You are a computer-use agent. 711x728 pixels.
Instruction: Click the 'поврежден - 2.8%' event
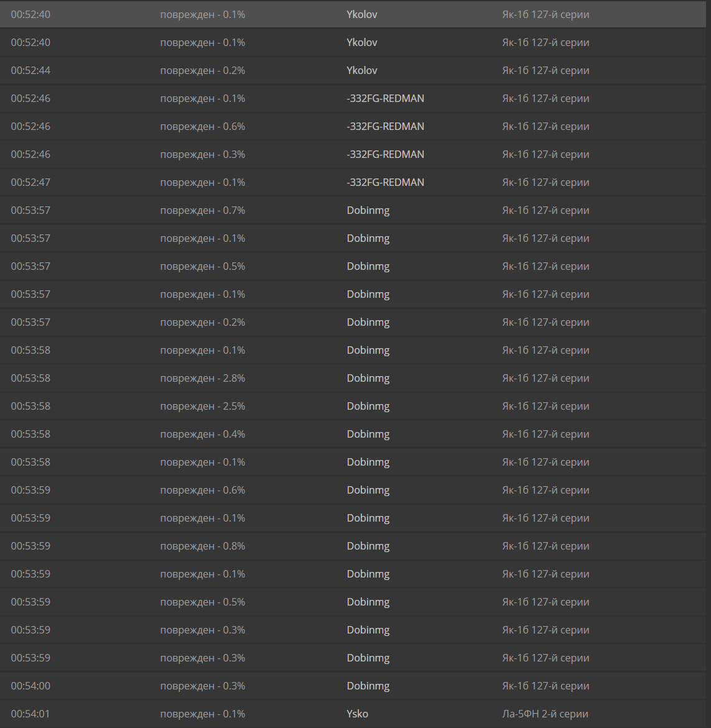(x=202, y=378)
